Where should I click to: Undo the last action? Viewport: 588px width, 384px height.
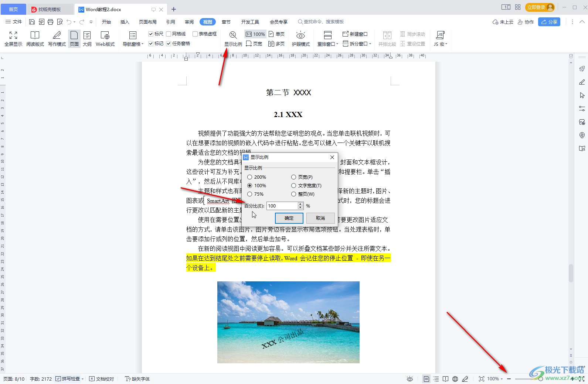(x=69, y=22)
